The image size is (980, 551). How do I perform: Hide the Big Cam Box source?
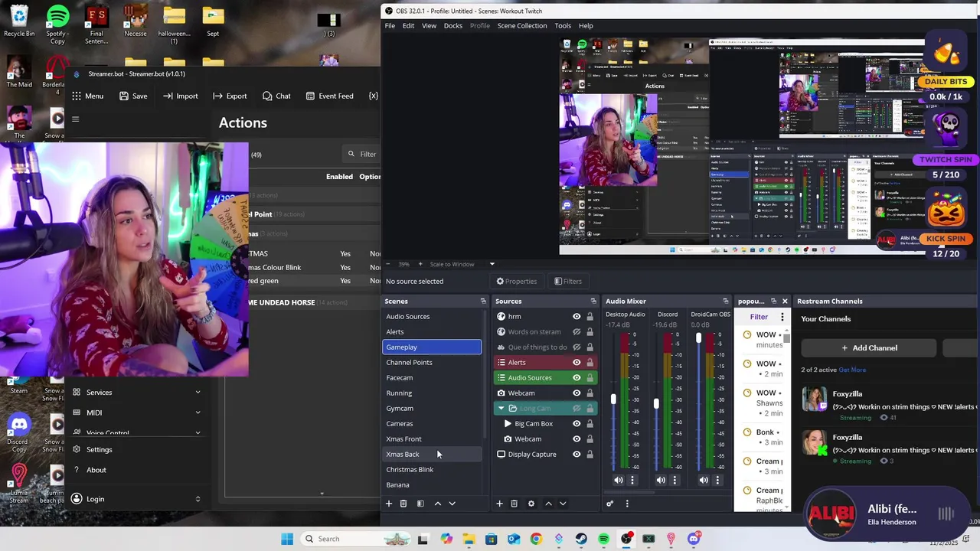577,423
